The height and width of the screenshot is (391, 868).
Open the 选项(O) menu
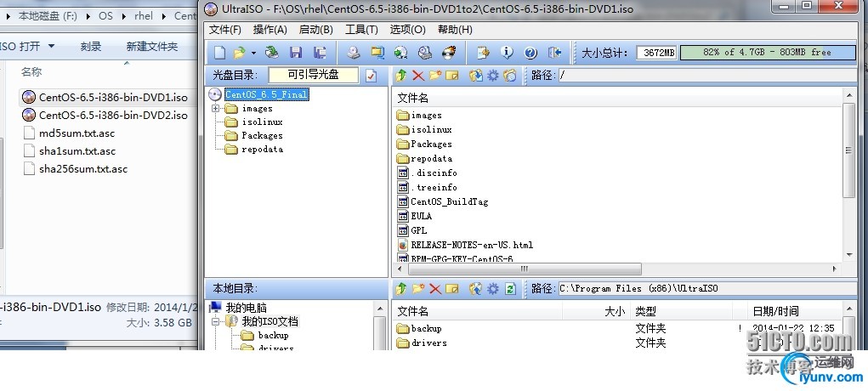407,30
